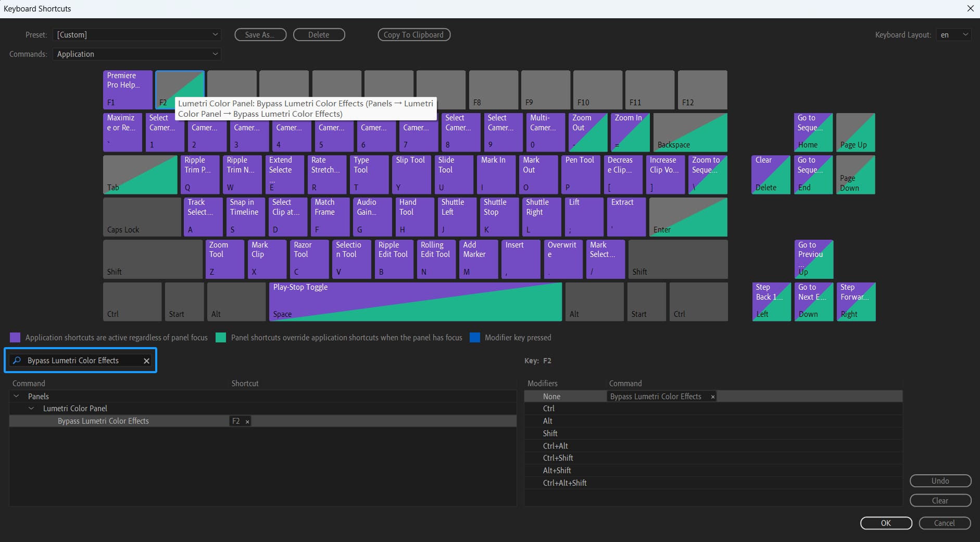
Task: Select the Bypass Lumetri Color Effects row
Action: click(x=263, y=421)
